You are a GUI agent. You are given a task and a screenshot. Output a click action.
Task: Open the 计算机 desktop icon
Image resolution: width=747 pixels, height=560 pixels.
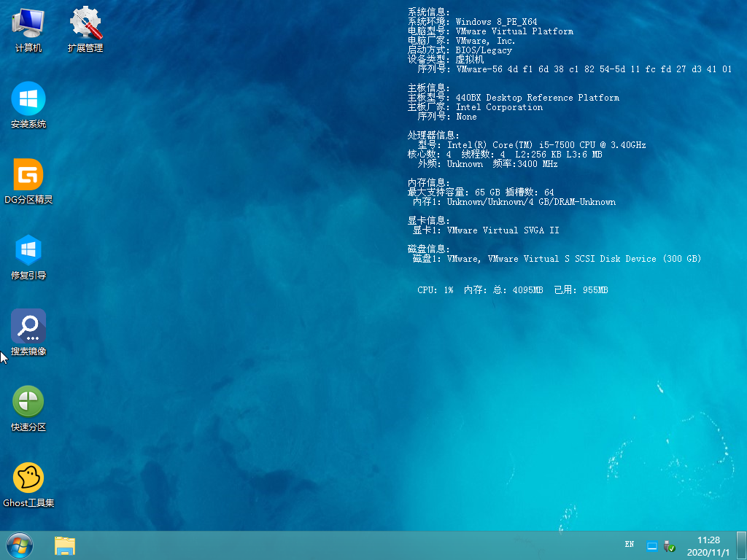tap(28, 29)
